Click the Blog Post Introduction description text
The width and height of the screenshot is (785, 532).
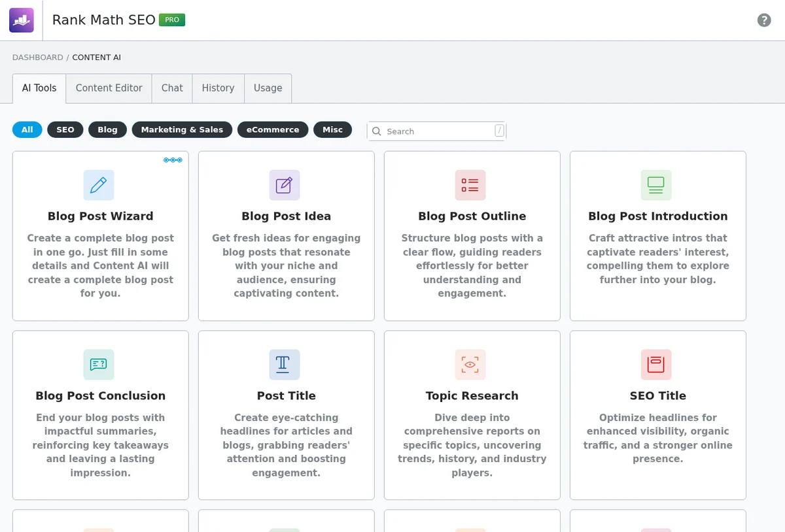tap(658, 259)
